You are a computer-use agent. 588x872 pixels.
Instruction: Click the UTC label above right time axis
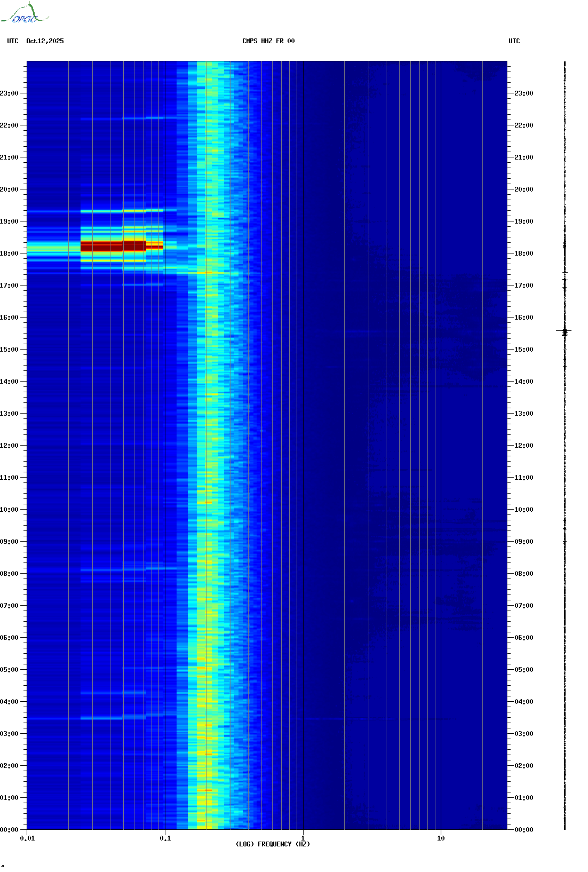514,41
